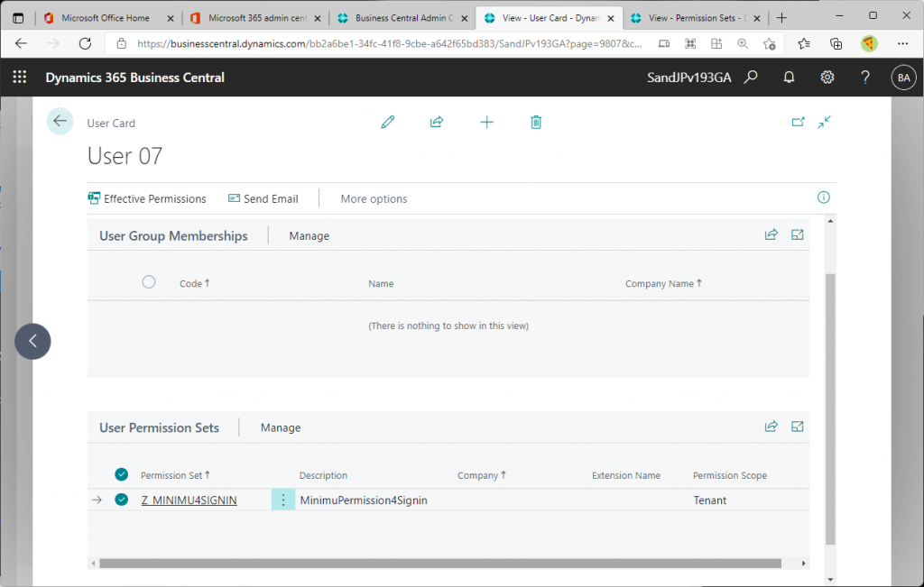Click the plus New record icon
The width and height of the screenshot is (924, 587).
pyautogui.click(x=486, y=122)
